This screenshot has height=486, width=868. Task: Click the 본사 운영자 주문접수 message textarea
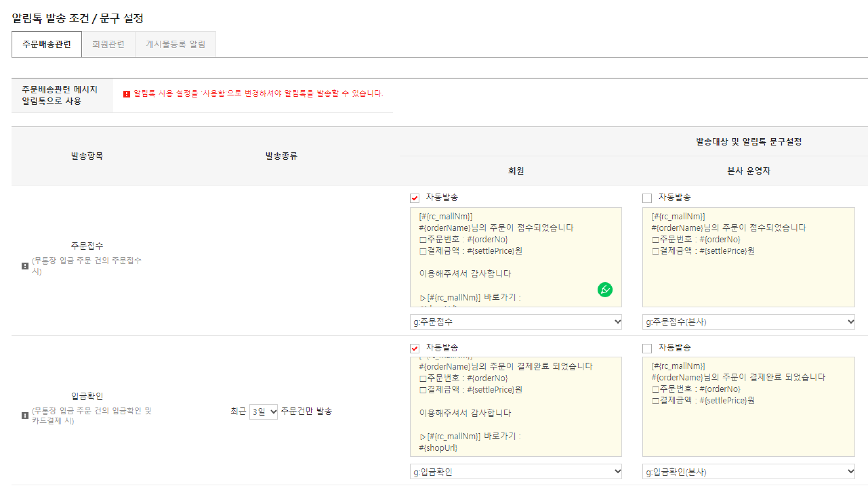[x=748, y=271]
